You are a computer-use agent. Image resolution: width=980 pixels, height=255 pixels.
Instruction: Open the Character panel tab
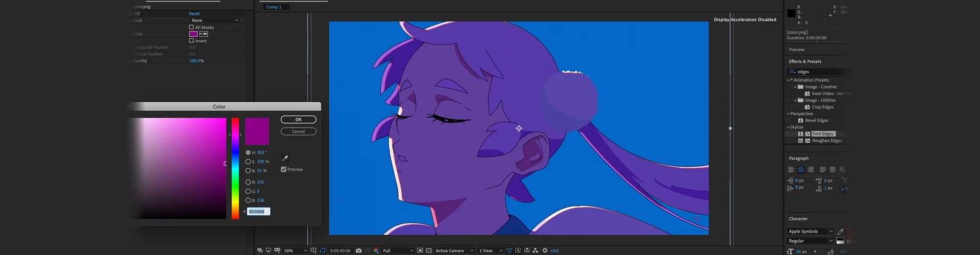[x=798, y=219]
